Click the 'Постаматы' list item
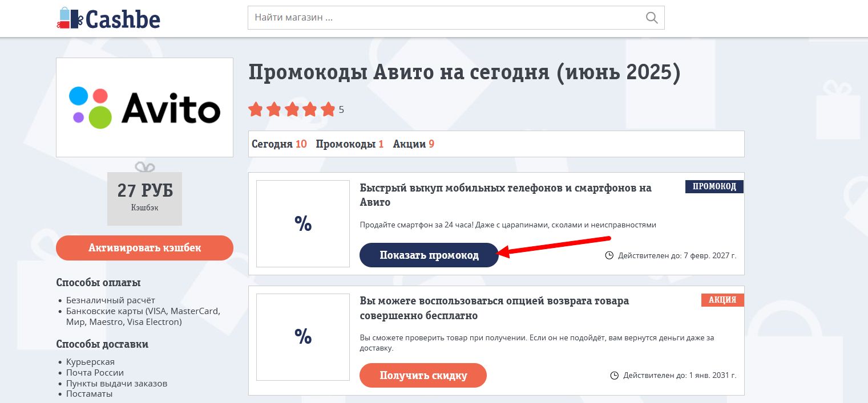 point(89,394)
